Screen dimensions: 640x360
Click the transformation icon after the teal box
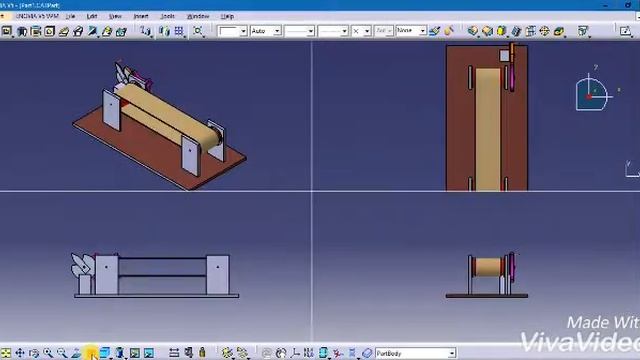145,31
